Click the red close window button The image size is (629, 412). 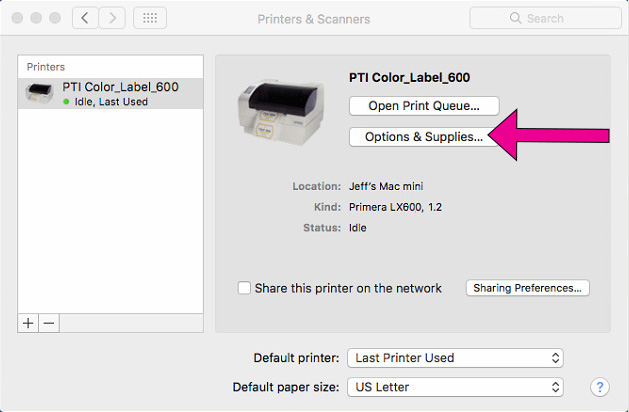(17, 18)
